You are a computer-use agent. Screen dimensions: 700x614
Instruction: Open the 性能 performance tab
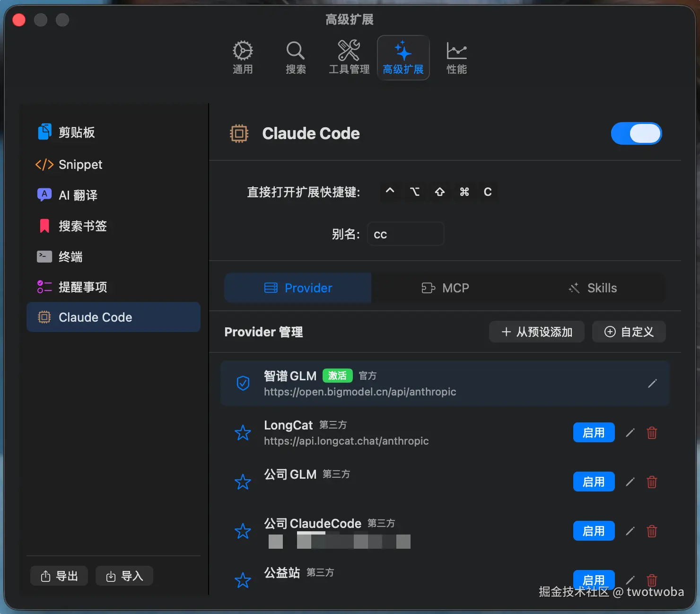(x=456, y=58)
